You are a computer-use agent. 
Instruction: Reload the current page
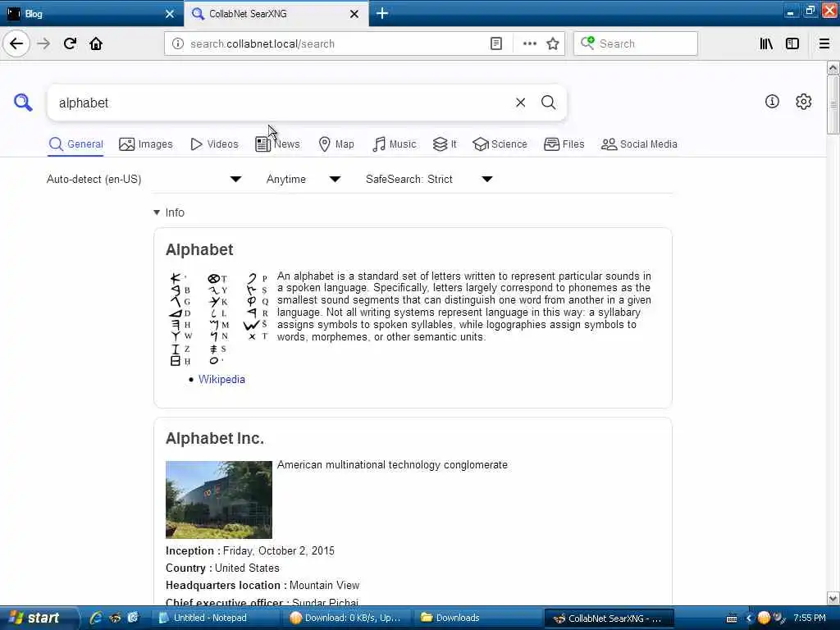70,43
